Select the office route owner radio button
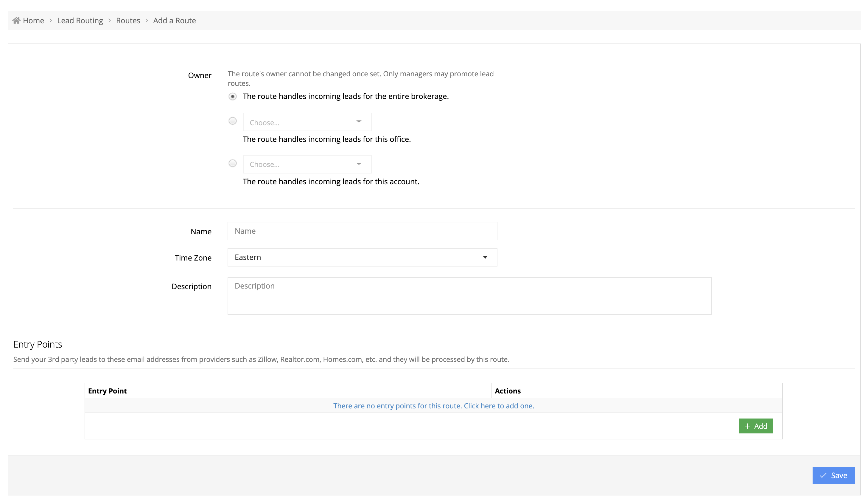 point(233,121)
